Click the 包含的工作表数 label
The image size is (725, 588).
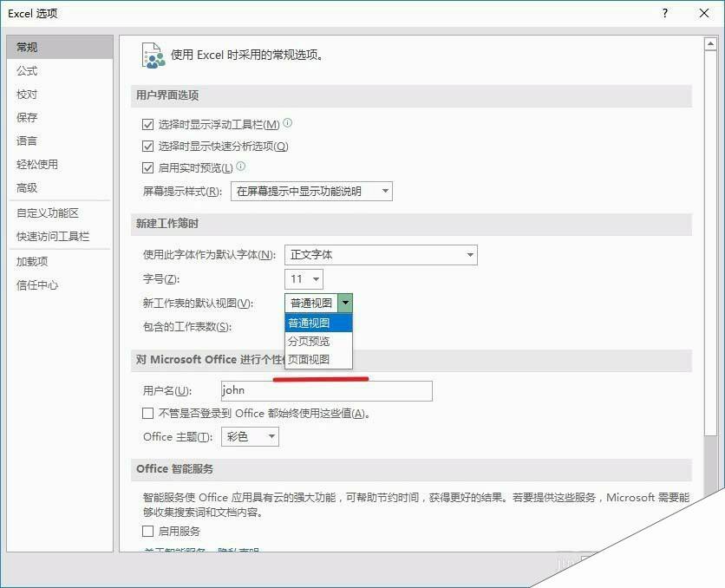(x=187, y=327)
